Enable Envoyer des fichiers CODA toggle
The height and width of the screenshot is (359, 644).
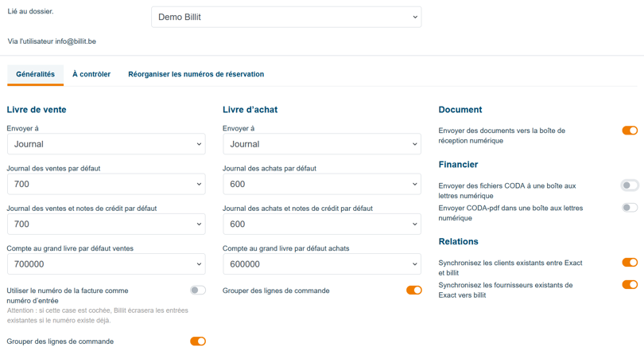coord(629,185)
